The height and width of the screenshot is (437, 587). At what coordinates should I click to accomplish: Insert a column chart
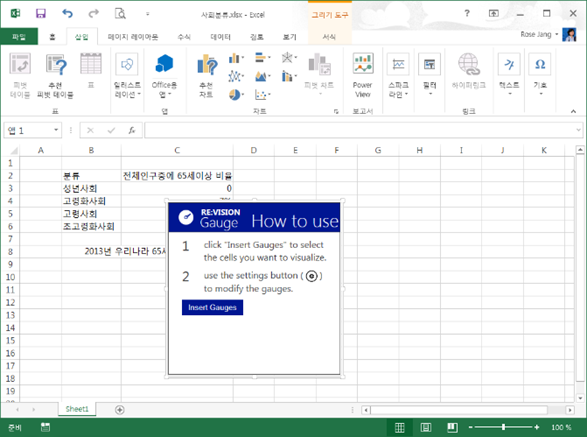point(236,58)
